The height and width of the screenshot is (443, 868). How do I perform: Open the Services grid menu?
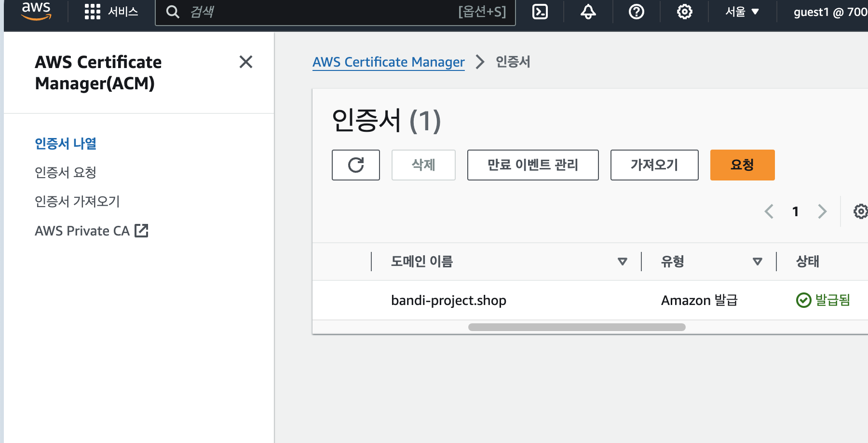tap(111, 12)
